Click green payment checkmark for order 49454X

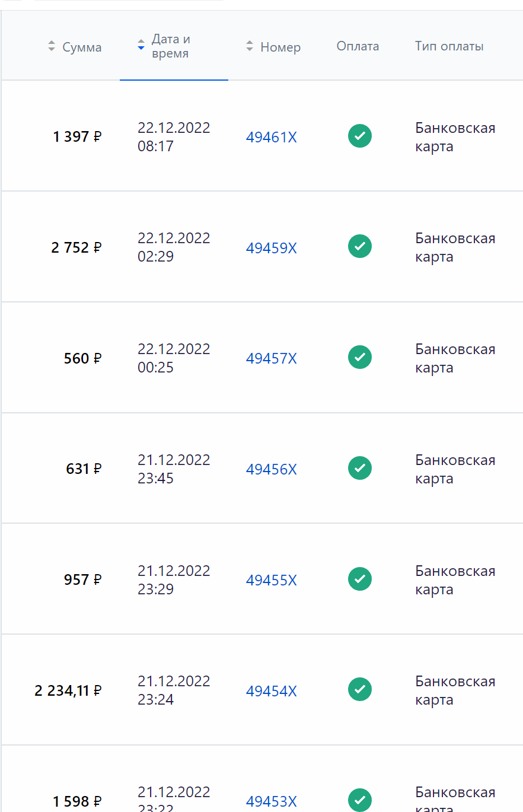360,689
